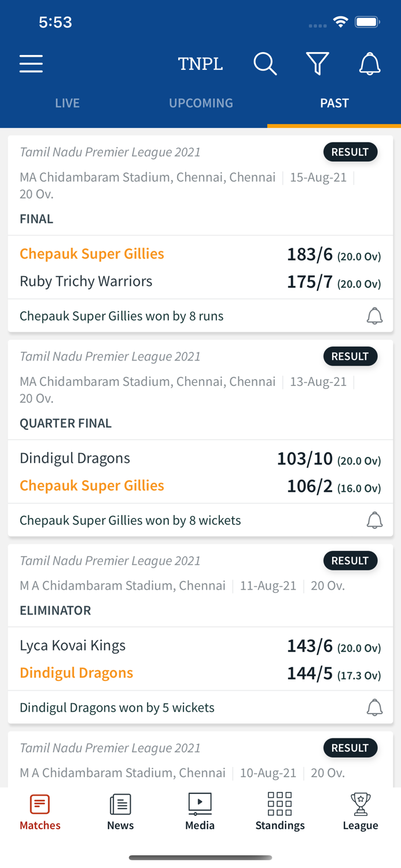Open the News section icon
The height and width of the screenshot is (868, 401).
click(x=120, y=811)
